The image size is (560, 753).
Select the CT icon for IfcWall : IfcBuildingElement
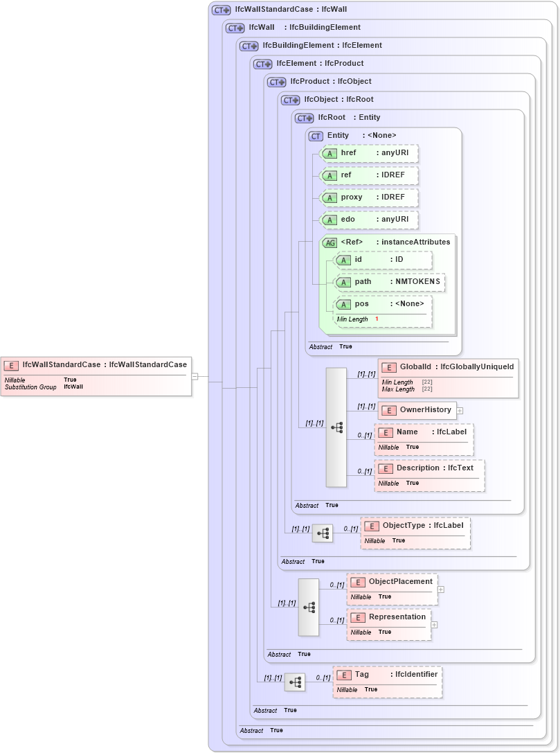[x=233, y=27]
